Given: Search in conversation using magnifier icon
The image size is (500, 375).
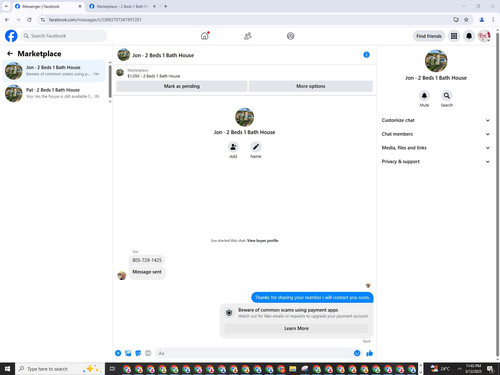Looking at the screenshot, I should [x=447, y=96].
